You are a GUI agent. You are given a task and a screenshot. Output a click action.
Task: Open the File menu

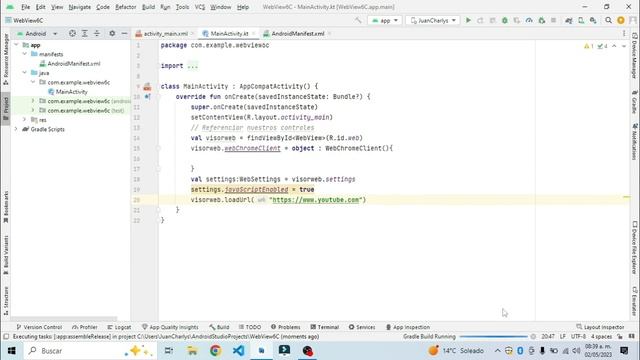(25, 7)
